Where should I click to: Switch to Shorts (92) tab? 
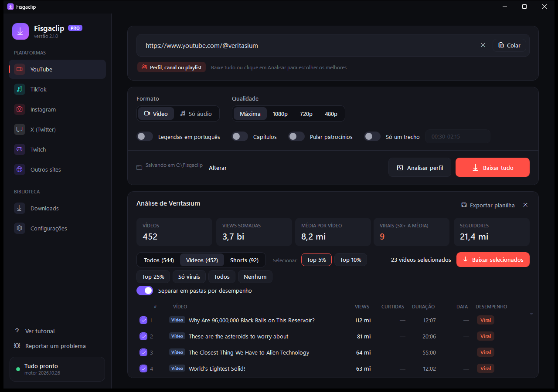click(x=244, y=260)
